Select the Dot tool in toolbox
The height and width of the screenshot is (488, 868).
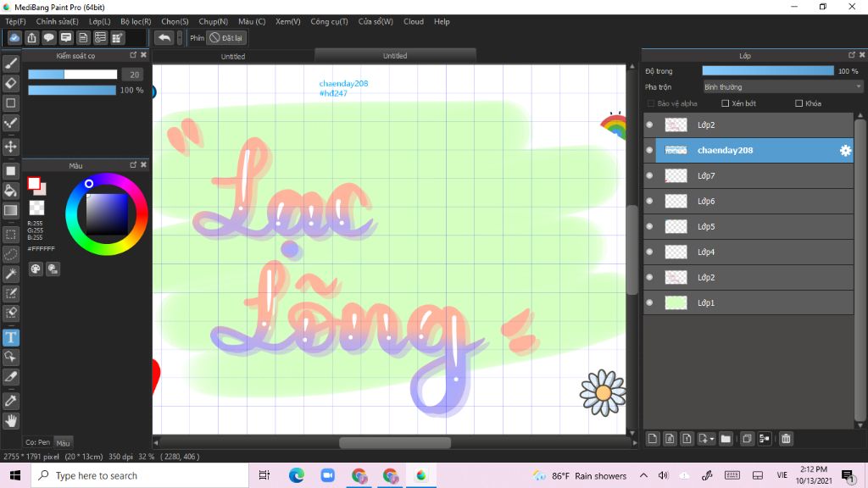10,123
